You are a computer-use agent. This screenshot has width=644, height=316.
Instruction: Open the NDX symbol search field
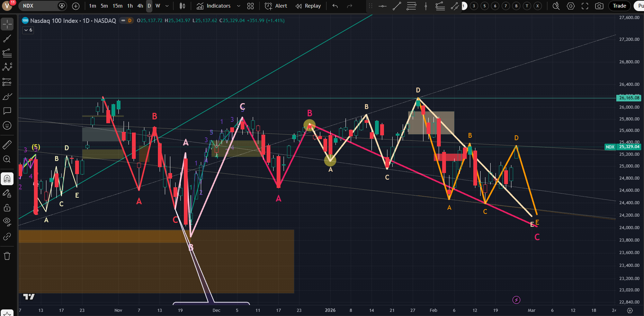point(38,6)
